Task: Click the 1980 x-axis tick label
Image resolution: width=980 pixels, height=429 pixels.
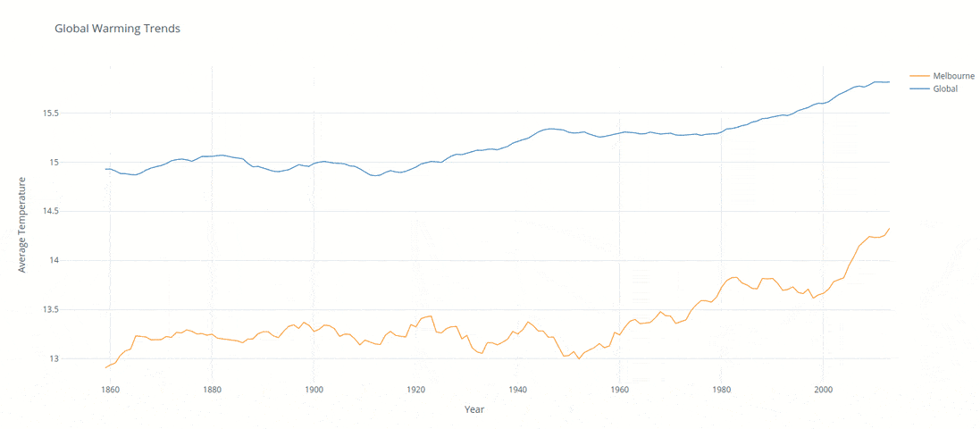Action: pyautogui.click(x=721, y=390)
